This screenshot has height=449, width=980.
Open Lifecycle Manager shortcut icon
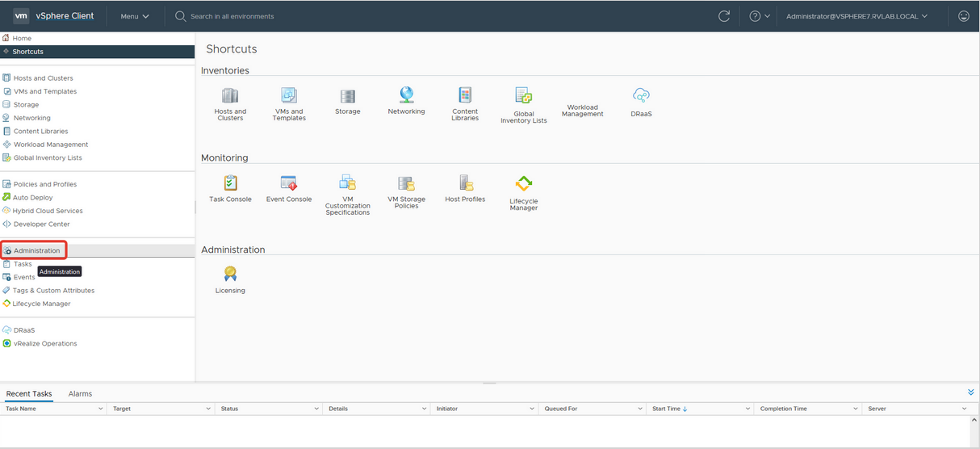tap(524, 184)
